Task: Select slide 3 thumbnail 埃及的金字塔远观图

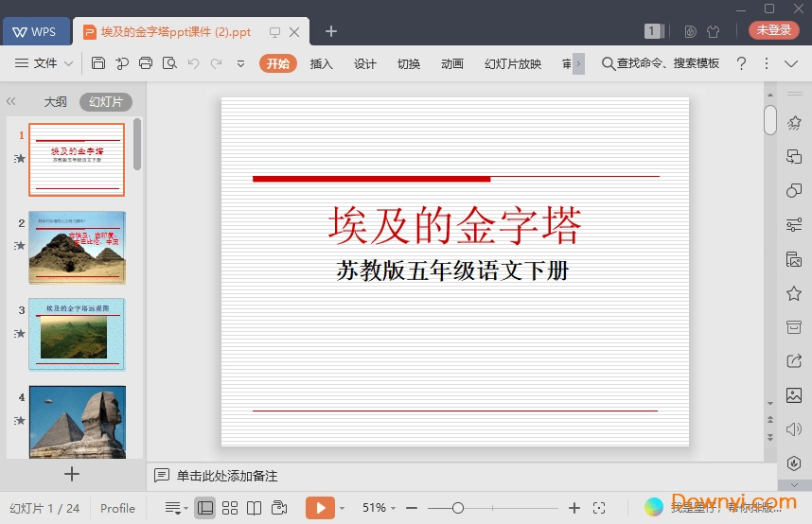Action: point(78,335)
